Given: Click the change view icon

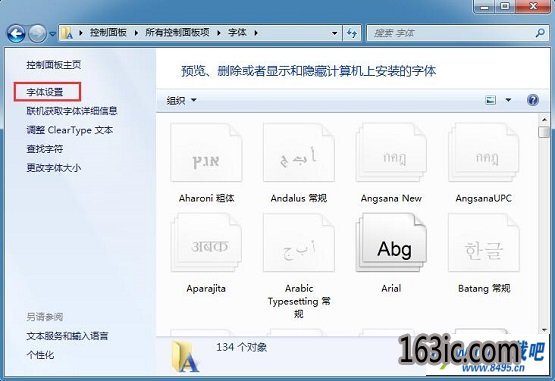Looking at the screenshot, I should pos(490,100).
